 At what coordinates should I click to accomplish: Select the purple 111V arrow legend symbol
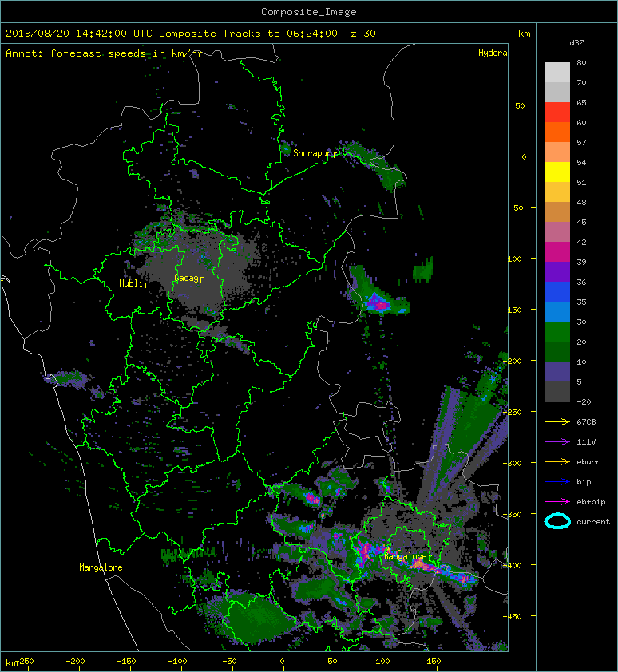pos(557,442)
